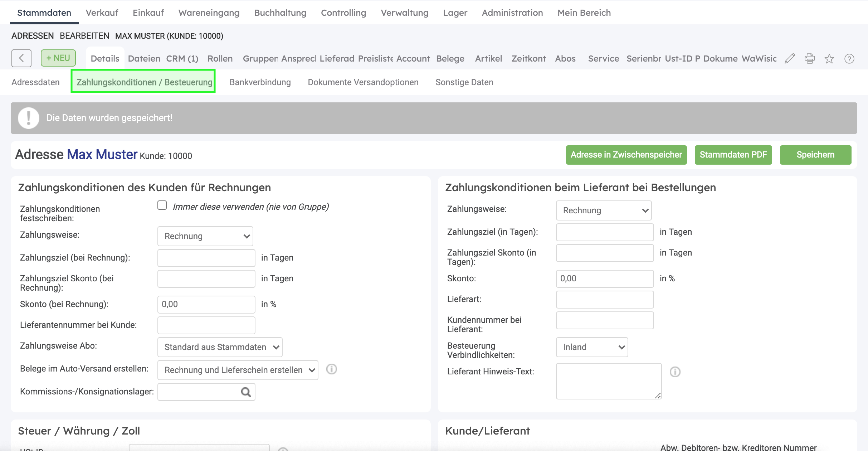Open Besteuerung Verbindlichkeiten Inland dropdown
The width and height of the screenshot is (868, 451).
point(592,347)
